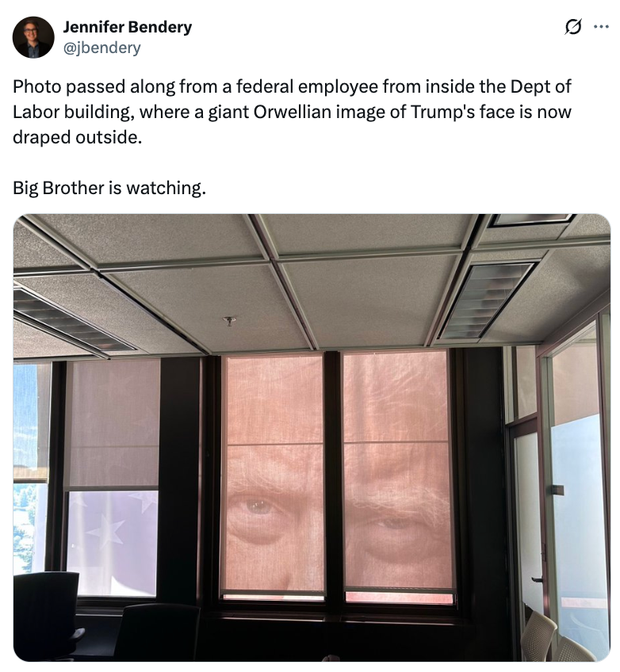Click the ceiling sprinkler head in photo

click(x=230, y=321)
